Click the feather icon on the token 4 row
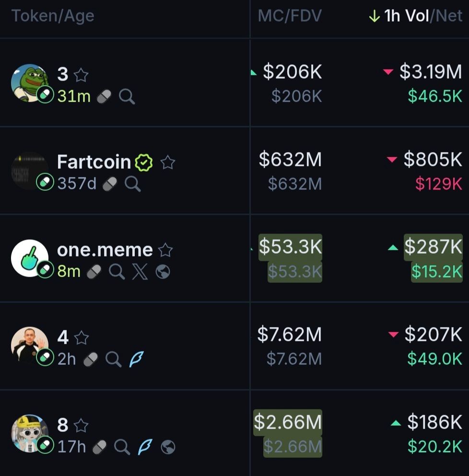This screenshot has width=469, height=476. tap(136, 359)
